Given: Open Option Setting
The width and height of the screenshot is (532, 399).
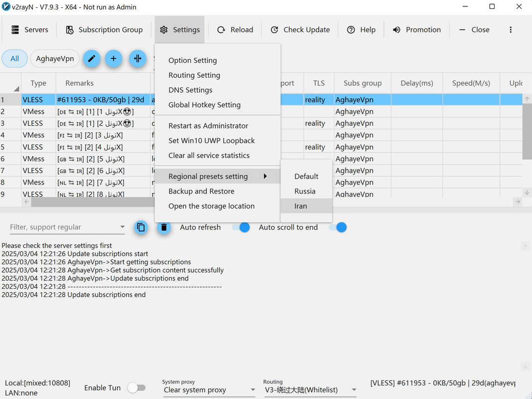Looking at the screenshot, I should 218,60.
